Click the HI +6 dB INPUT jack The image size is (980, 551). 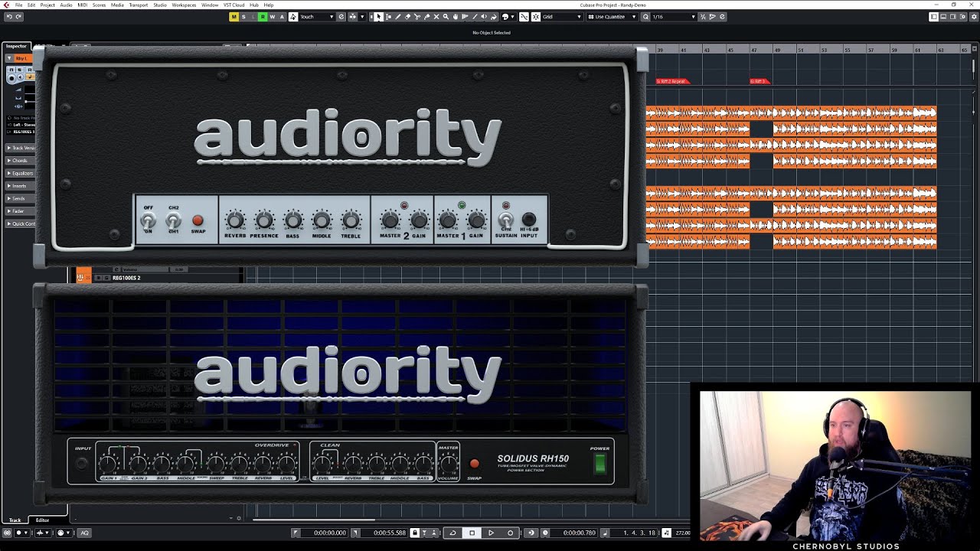click(x=528, y=220)
